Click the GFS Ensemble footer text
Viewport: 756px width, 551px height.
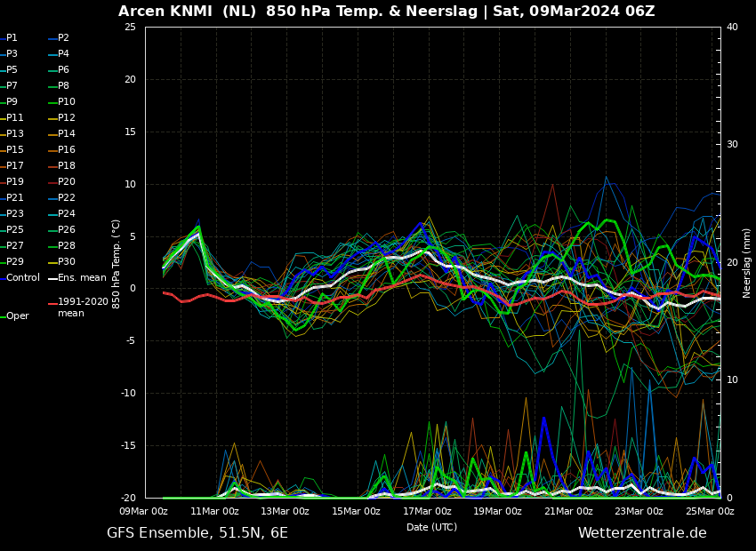(197, 533)
